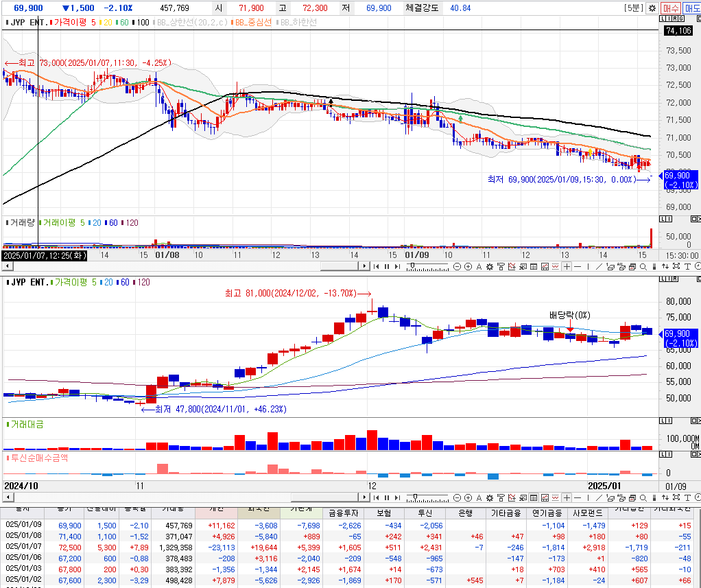Select the crosshair tool in upper toolbar

[x=567, y=266]
